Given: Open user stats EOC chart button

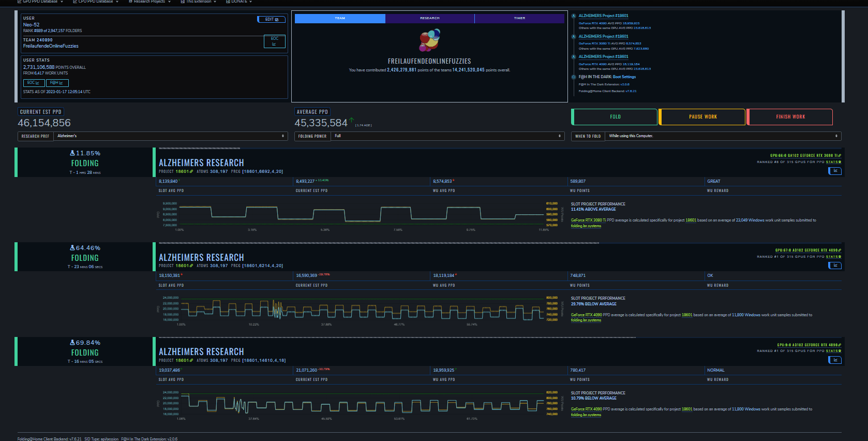Looking at the screenshot, I should coord(34,83).
